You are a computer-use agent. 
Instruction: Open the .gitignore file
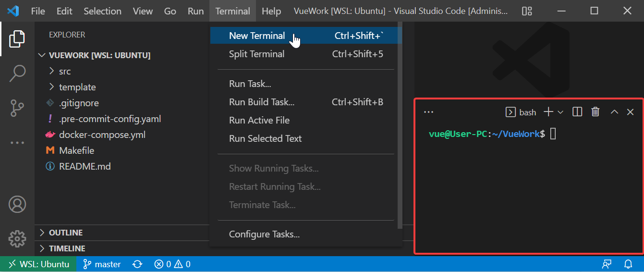79,103
